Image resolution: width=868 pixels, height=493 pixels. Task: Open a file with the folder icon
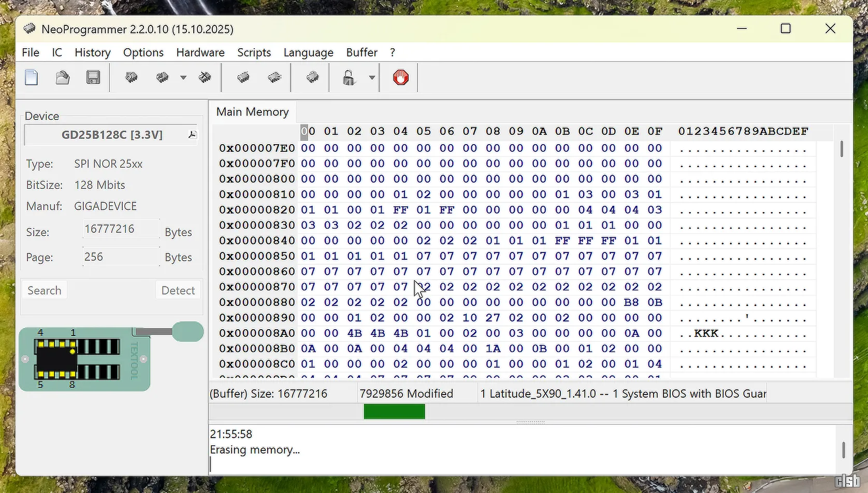[x=63, y=78]
